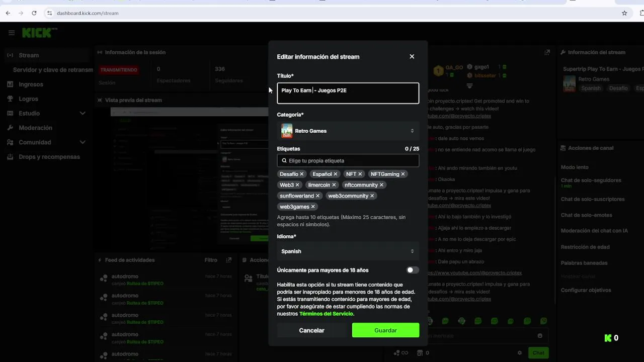This screenshot has height=362, width=644.
Task: Expand the Estudio sidebar section
Action: tap(83, 113)
